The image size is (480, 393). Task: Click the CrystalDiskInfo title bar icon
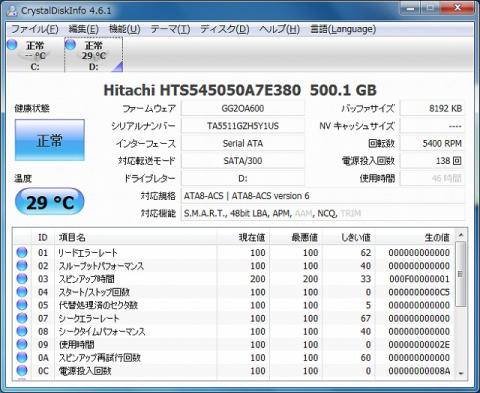(11, 11)
